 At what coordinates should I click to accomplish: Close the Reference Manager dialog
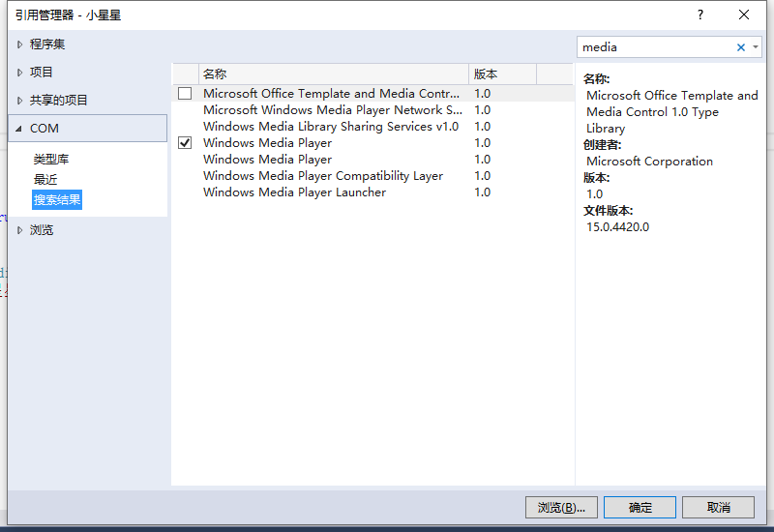pyautogui.click(x=744, y=15)
